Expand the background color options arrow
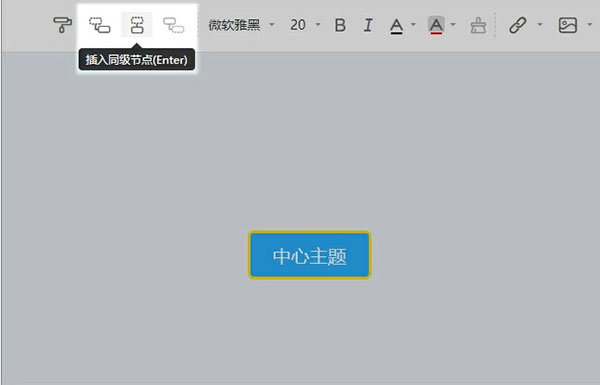Screen dimensions: 600x385 [453, 24]
